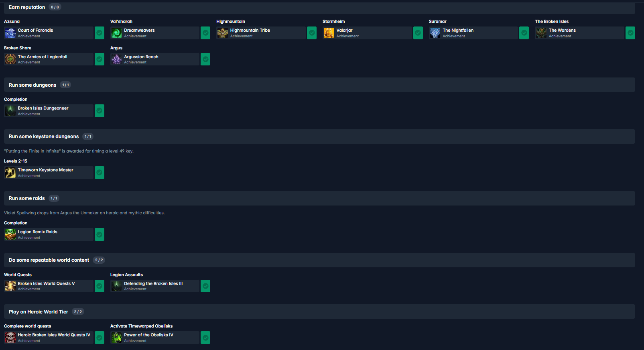Viewport: 644px width, 350px height.
Task: Click the Legion Assaults group label
Action: pyautogui.click(x=126, y=275)
